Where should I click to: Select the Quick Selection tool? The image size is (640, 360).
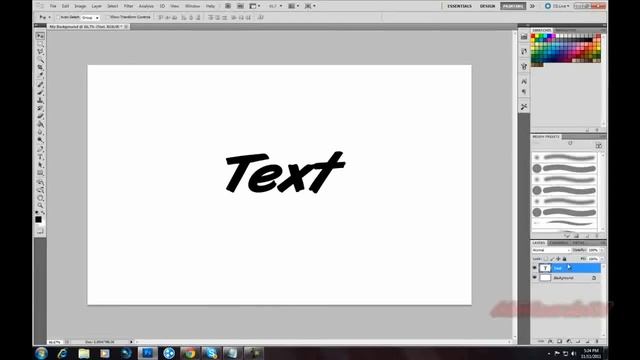click(40, 59)
